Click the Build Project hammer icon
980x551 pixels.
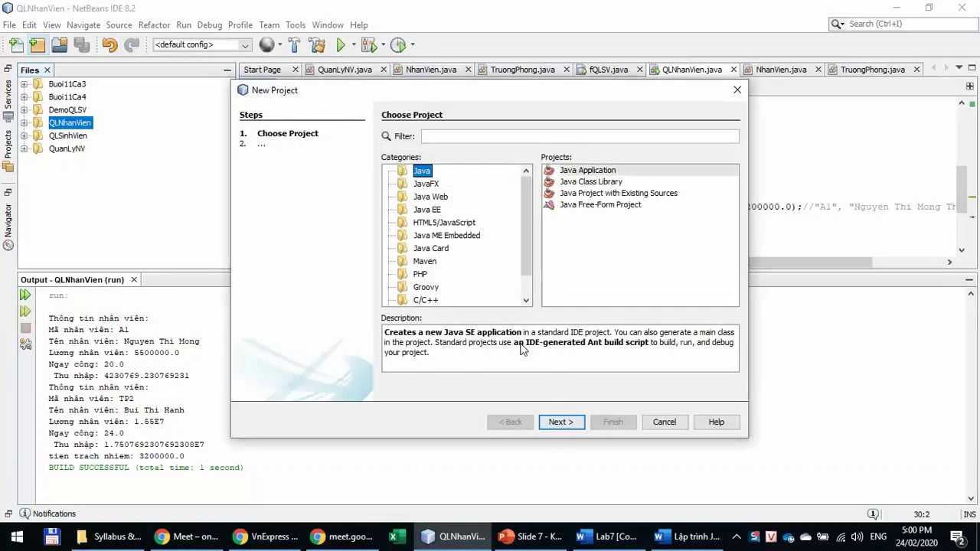(294, 45)
